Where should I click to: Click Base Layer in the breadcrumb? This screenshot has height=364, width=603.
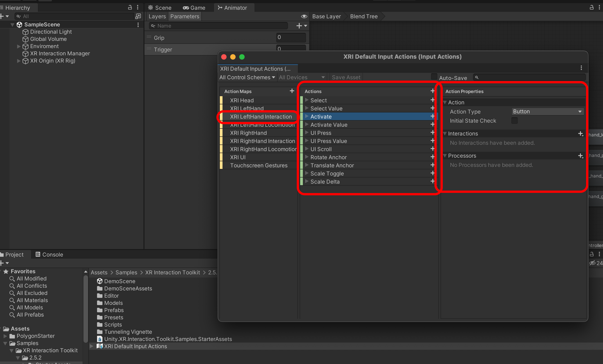[326, 16]
